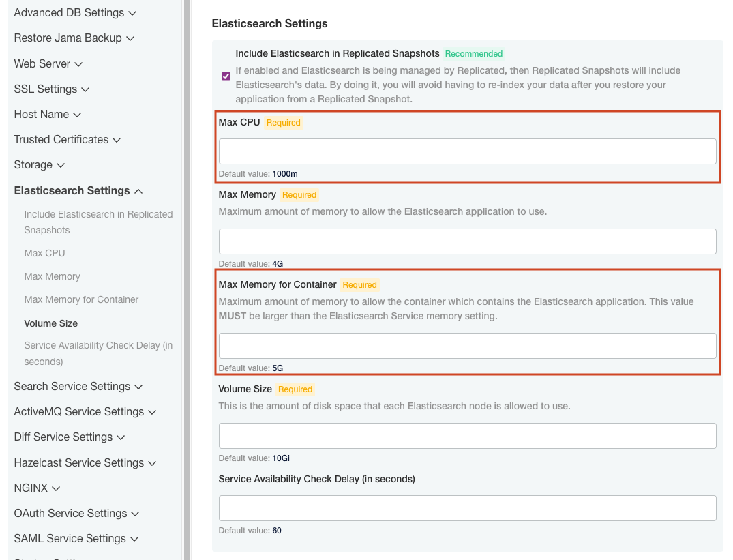Expand SAML Service Settings section
733x560 pixels.
tap(76, 538)
